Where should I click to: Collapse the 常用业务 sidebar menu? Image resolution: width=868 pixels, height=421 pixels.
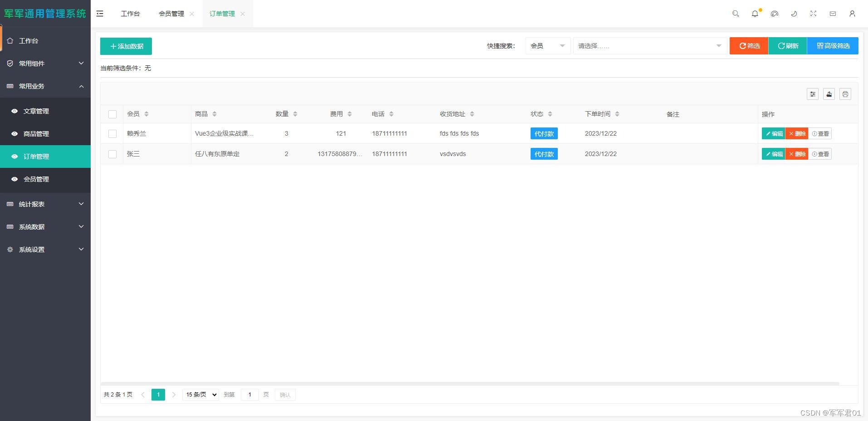pyautogui.click(x=45, y=86)
